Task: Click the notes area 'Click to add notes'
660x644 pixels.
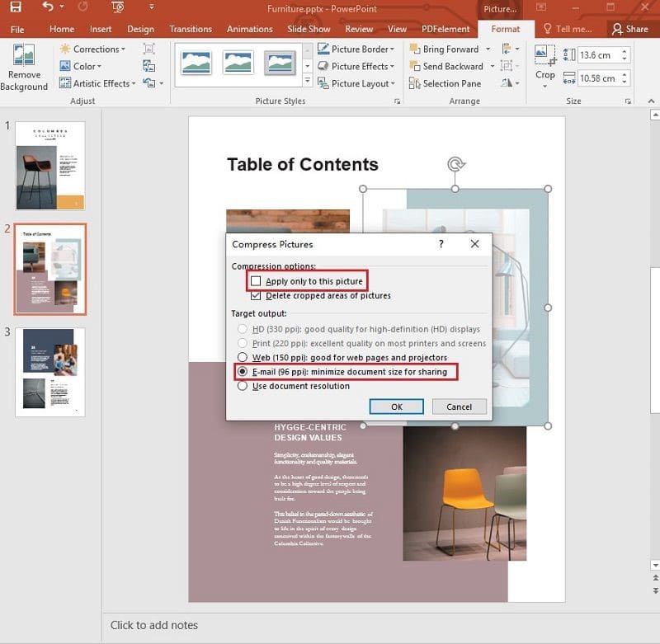Action: click(x=154, y=625)
